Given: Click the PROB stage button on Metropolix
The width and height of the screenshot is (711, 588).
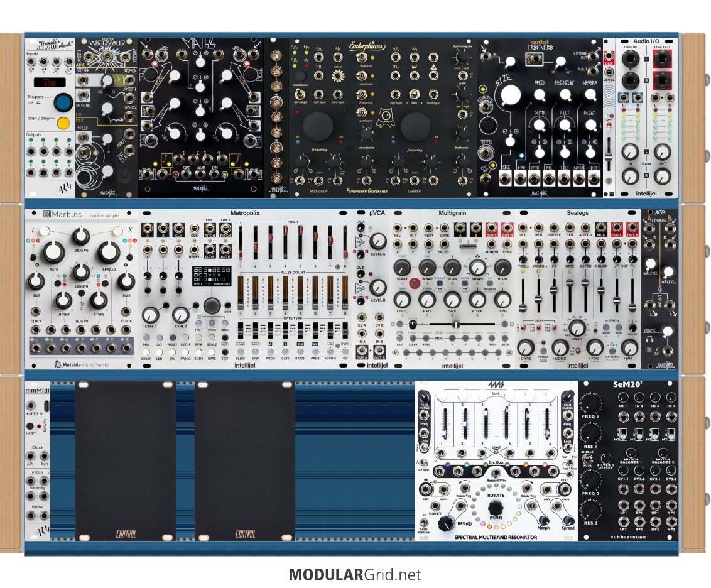Looking at the screenshot, I should [315, 352].
